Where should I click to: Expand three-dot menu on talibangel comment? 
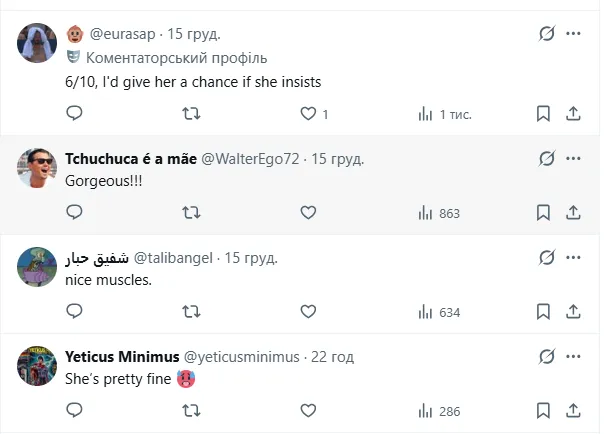click(x=574, y=257)
